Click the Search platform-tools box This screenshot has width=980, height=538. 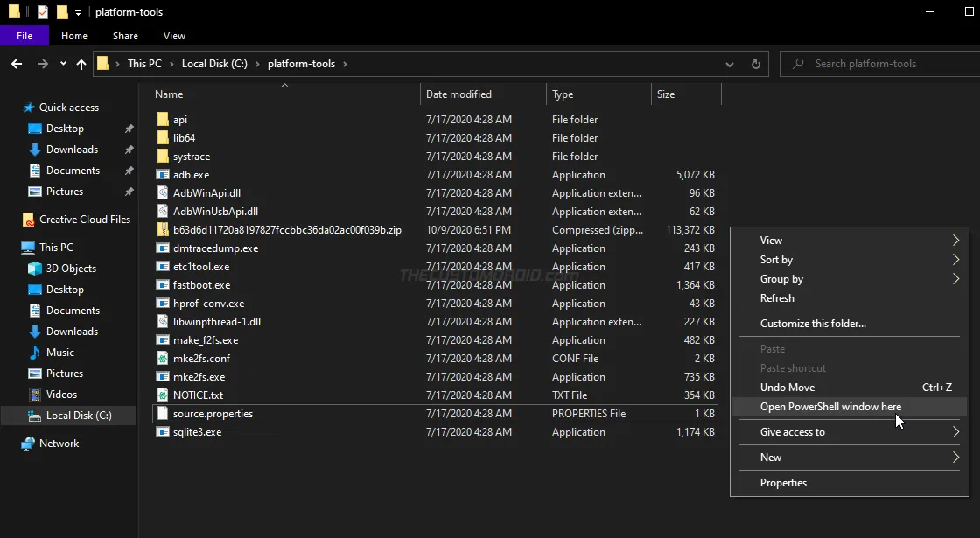[866, 63]
